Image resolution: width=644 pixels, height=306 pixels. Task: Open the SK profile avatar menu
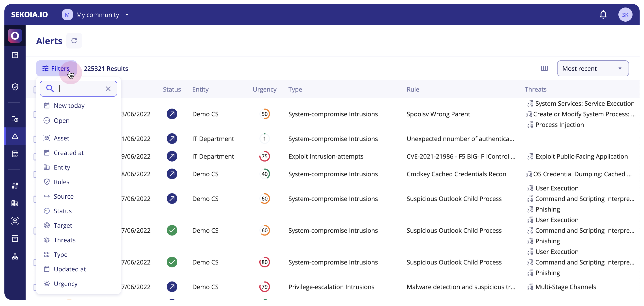625,14
